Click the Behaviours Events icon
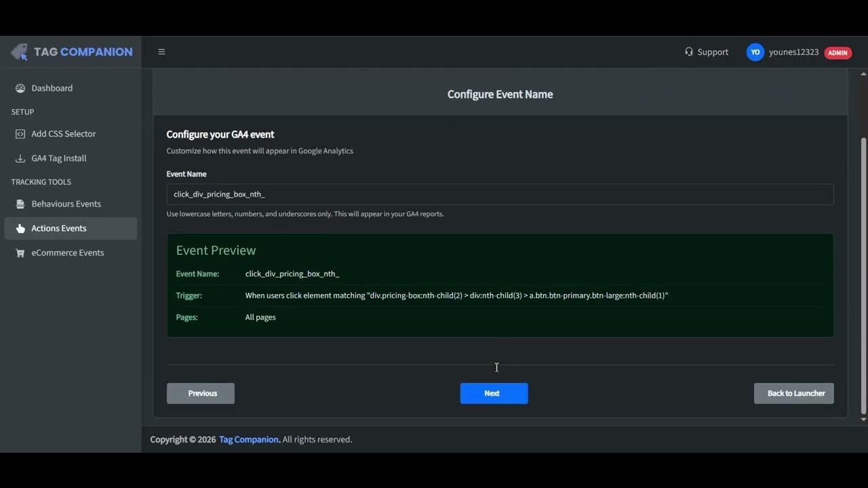 (x=20, y=204)
